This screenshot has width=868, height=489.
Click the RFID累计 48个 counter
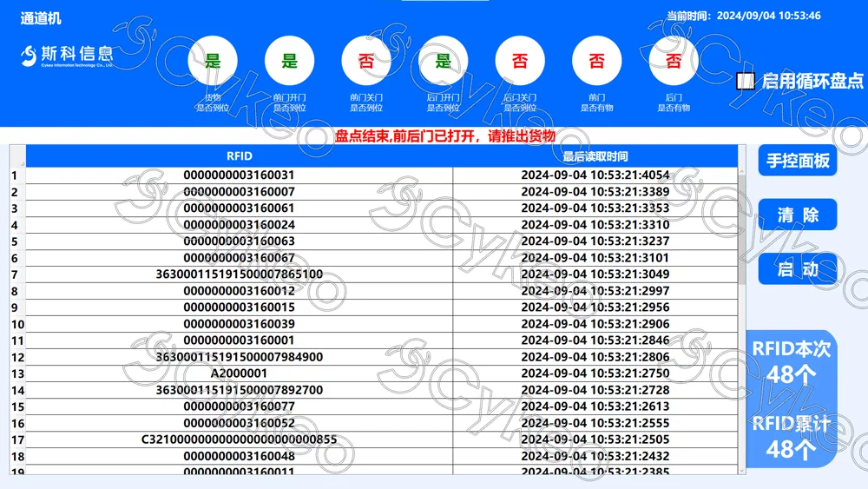[x=791, y=437]
